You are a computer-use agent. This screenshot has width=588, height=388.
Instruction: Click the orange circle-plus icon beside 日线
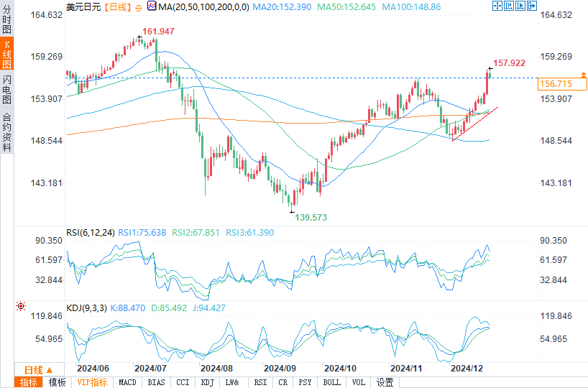[x=139, y=8]
